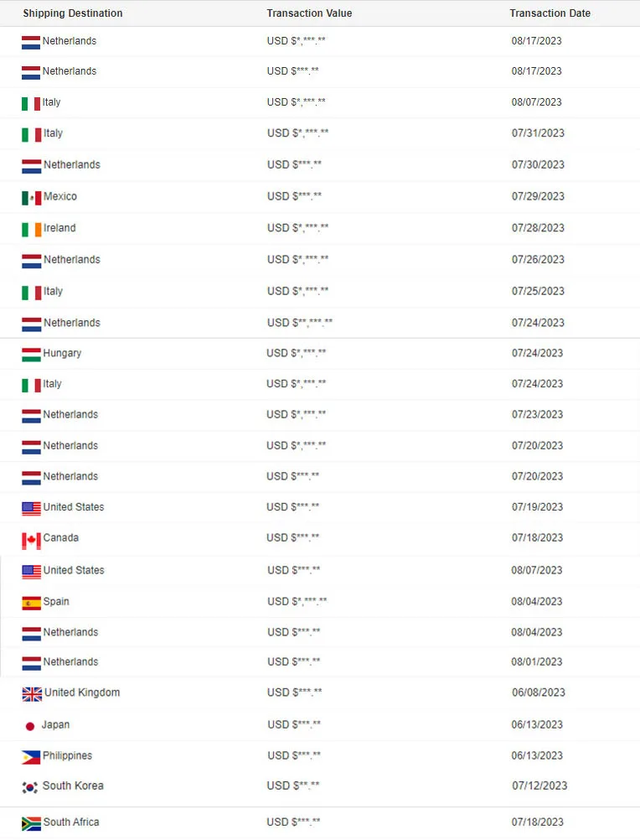
Task: Select the 07/31/2023 transaction date
Action: [x=538, y=133]
